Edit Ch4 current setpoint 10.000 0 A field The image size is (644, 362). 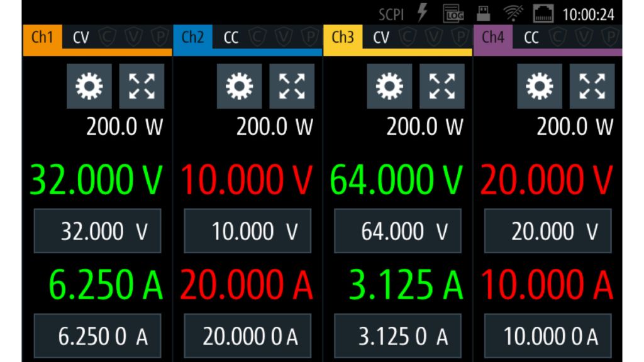click(548, 337)
